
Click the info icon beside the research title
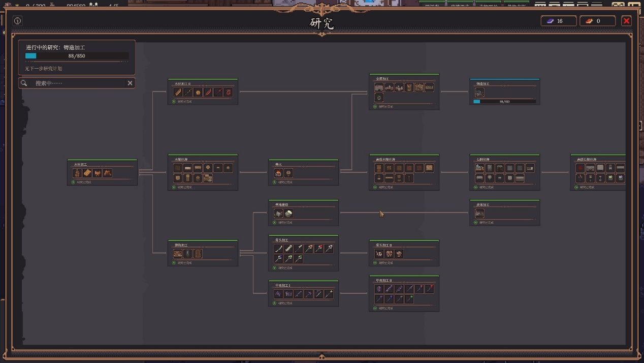[18, 21]
